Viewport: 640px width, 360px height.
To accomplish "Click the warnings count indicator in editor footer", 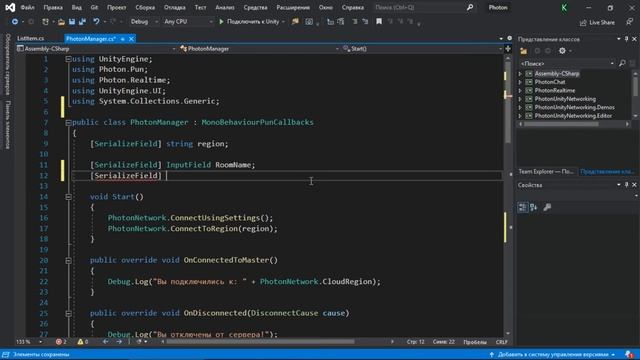I will 83,342.
